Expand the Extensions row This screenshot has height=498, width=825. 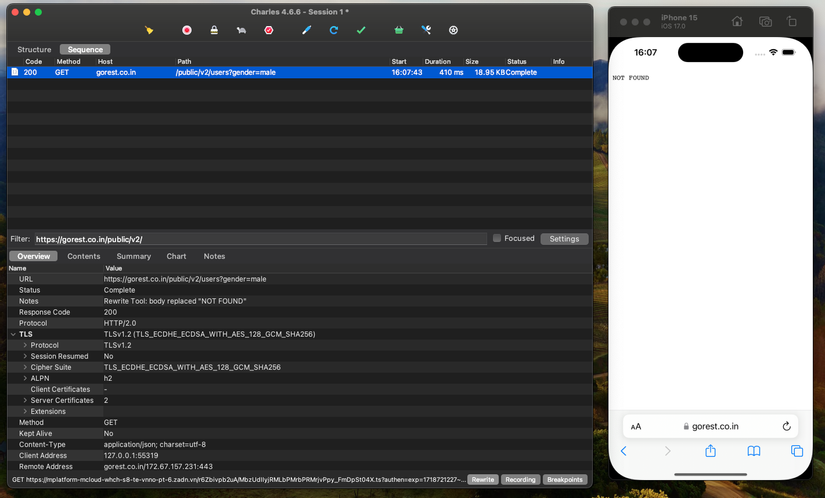(x=25, y=411)
